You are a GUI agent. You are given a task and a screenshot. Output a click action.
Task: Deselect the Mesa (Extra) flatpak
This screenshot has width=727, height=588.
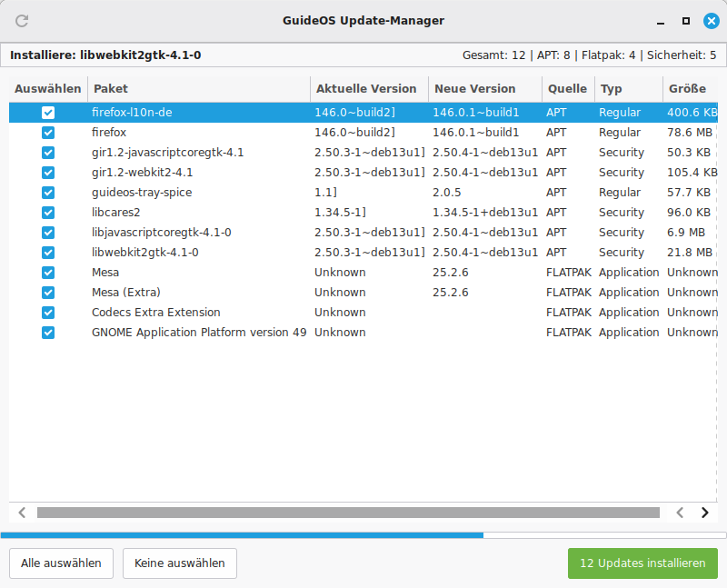[x=48, y=293]
